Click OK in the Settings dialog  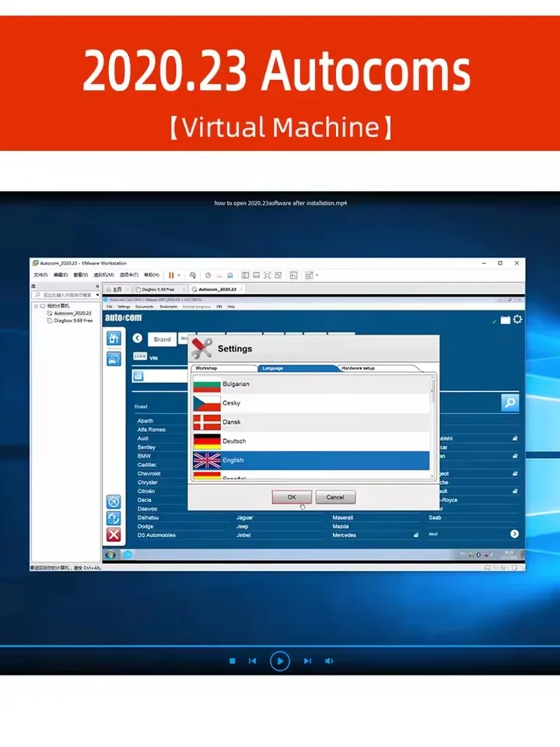(x=292, y=497)
